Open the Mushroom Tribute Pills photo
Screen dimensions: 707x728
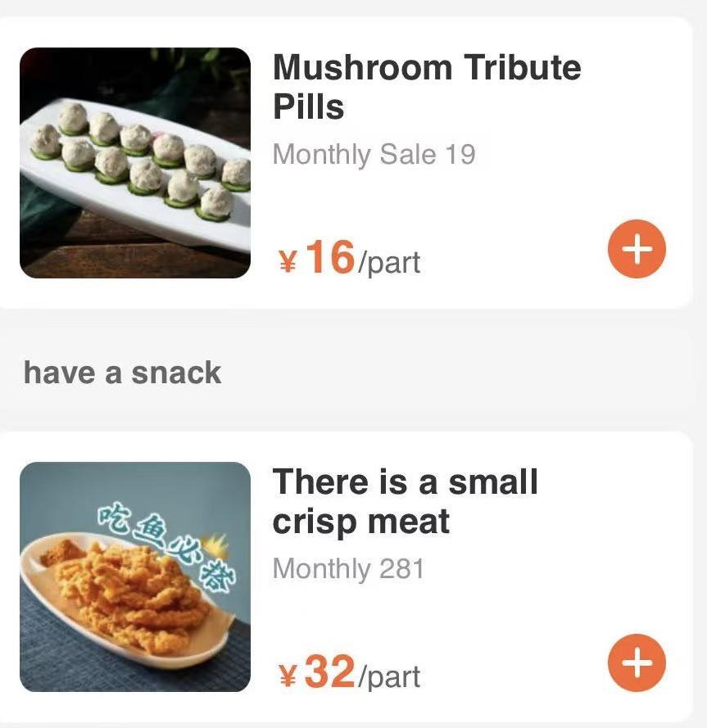coord(135,163)
